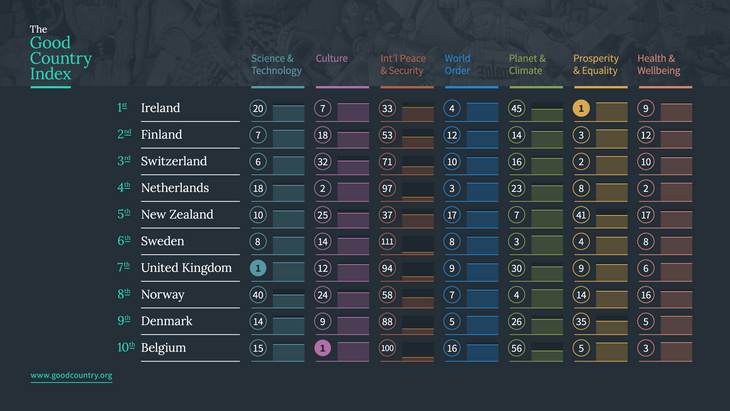Click New Zealand's Prosperity rank 41 badge
This screenshot has width=730, height=411.
581,215
